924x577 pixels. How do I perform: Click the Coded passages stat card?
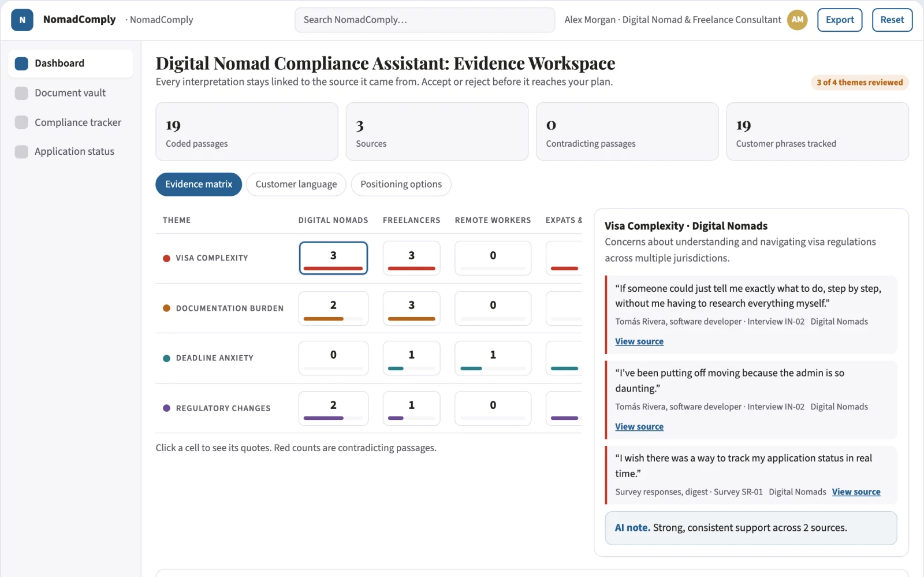click(247, 132)
